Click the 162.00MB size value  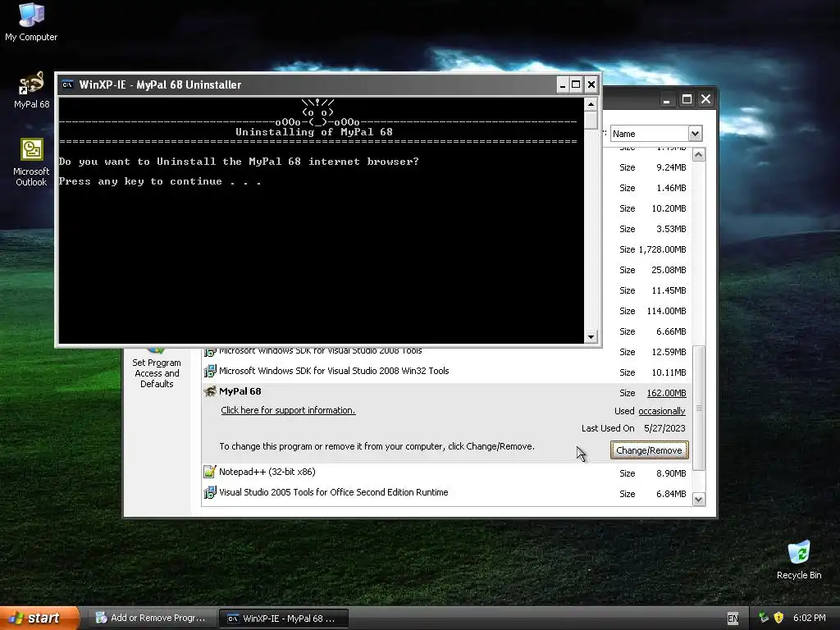(x=666, y=393)
